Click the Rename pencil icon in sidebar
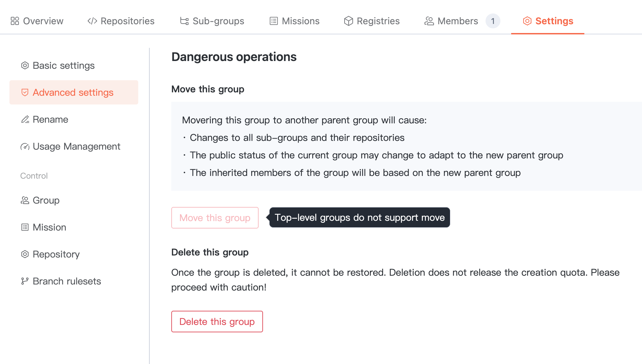 click(25, 119)
